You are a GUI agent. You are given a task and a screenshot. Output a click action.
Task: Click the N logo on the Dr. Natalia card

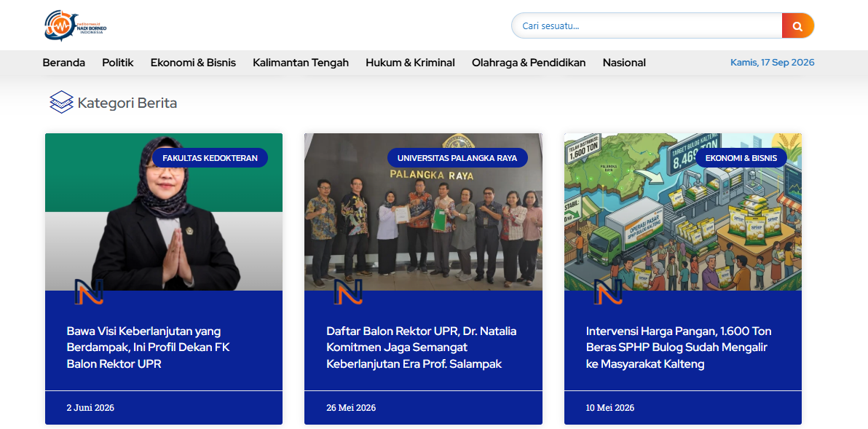click(x=348, y=292)
